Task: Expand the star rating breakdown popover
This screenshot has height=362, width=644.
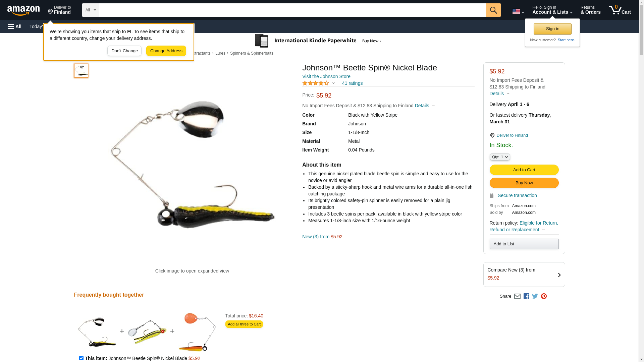Action: point(319,83)
